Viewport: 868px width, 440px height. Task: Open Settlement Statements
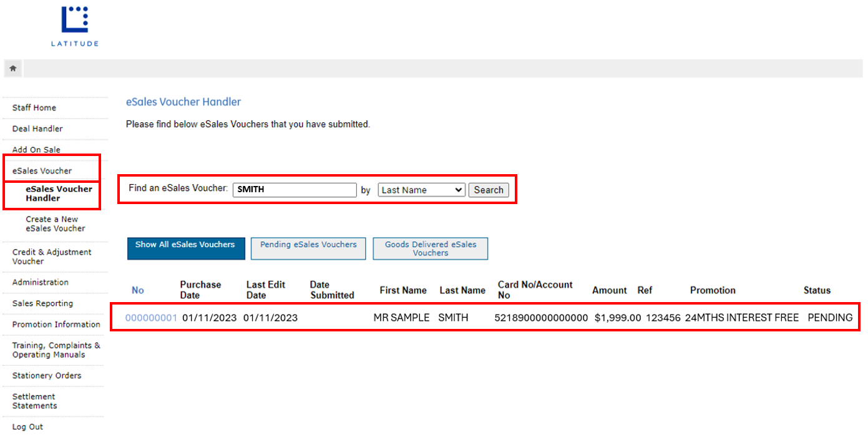point(34,401)
